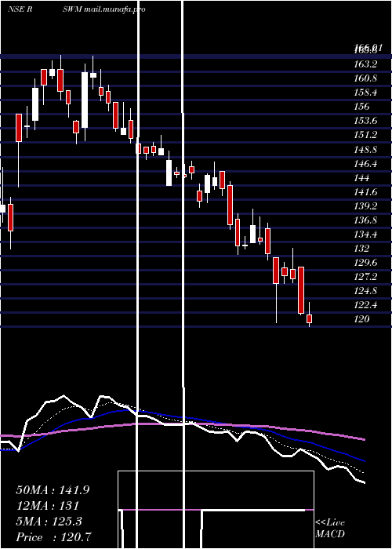Click the MACD label
Viewport: 392px width, 549px height.
330,534
